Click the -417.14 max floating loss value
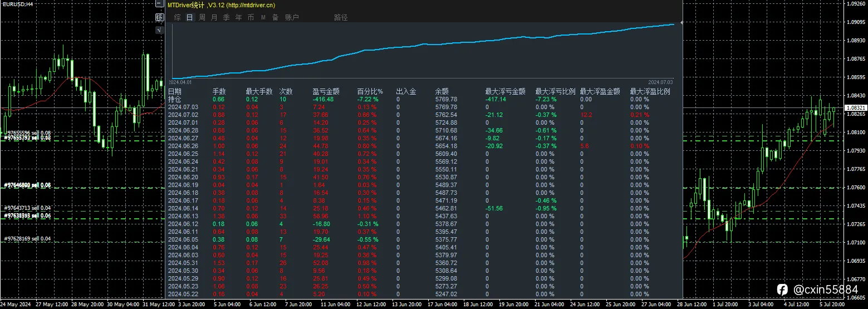 [496, 99]
